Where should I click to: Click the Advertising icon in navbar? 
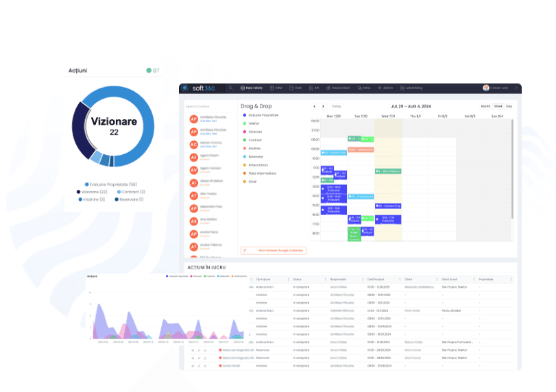[x=402, y=88]
